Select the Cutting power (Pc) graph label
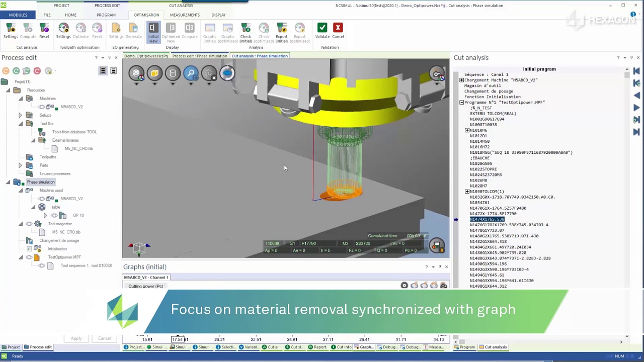Viewport: 644px width, 362px height. coord(145,286)
